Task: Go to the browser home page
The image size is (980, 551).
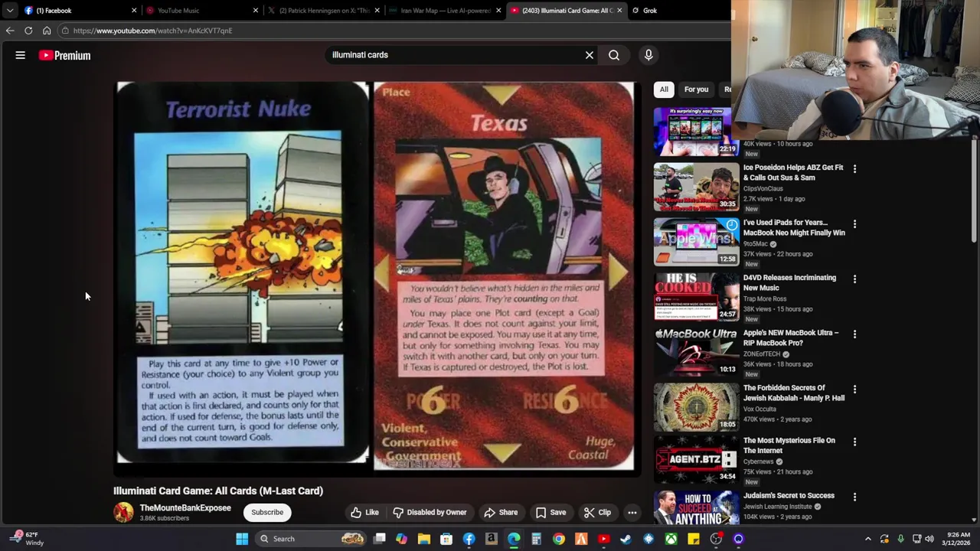Action: pos(47,31)
